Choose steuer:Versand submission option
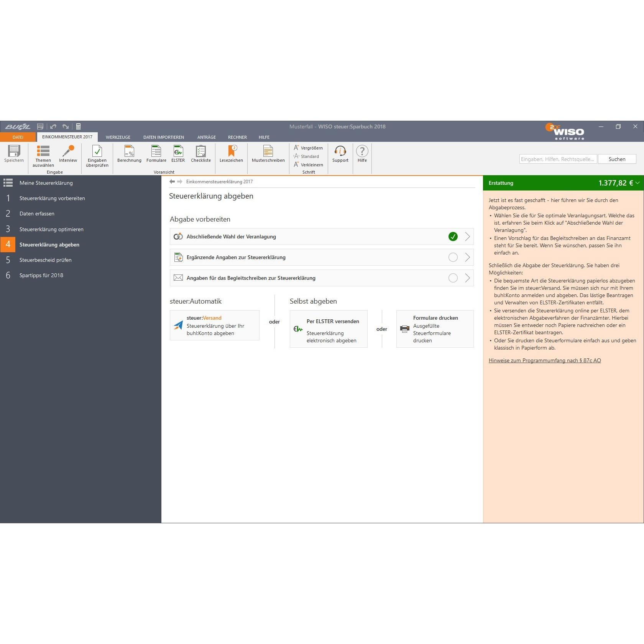This screenshot has height=644, width=644. [215, 325]
